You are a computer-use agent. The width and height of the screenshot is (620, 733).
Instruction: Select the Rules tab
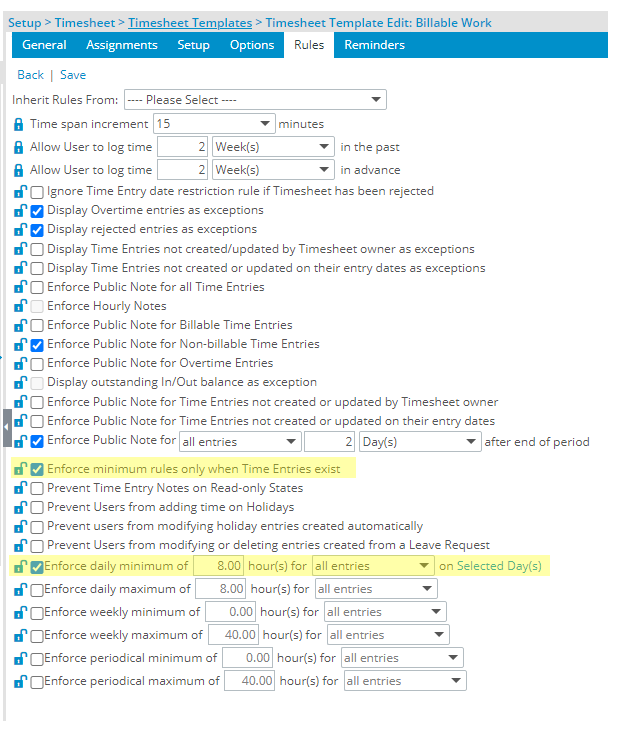(x=309, y=45)
